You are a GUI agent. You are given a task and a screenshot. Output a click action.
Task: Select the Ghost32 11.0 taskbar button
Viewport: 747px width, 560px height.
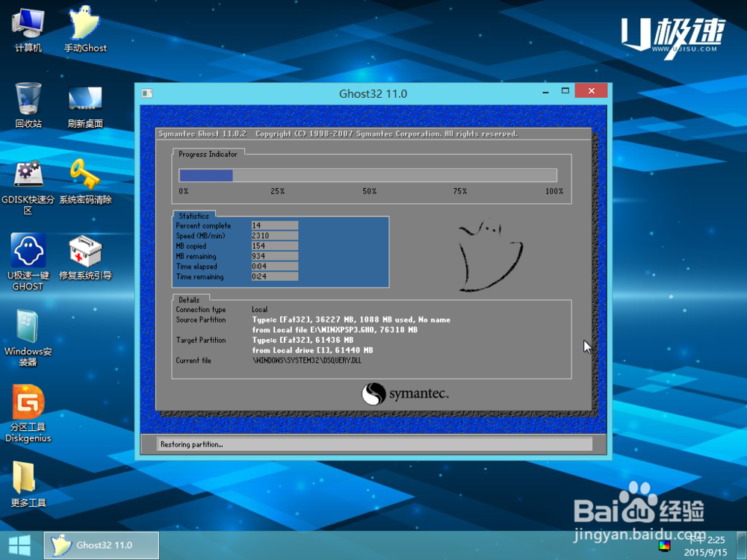pyautogui.click(x=102, y=545)
